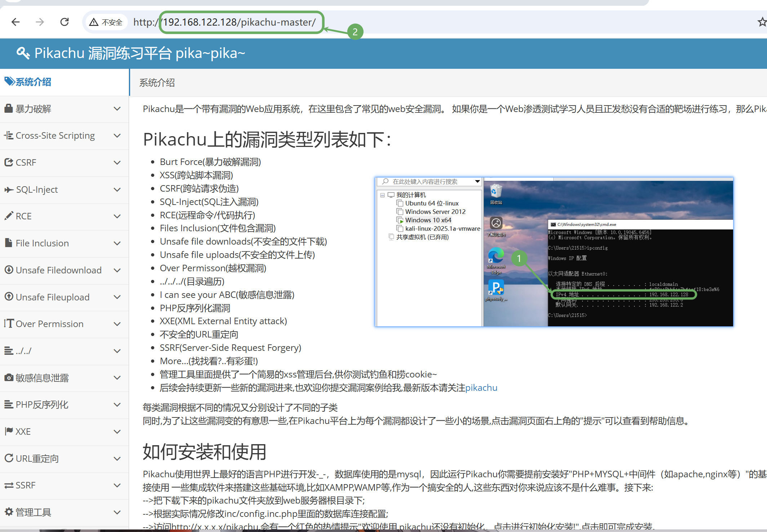Click the file icon beside File Inclusion
The height and width of the screenshot is (532, 767).
(8, 242)
